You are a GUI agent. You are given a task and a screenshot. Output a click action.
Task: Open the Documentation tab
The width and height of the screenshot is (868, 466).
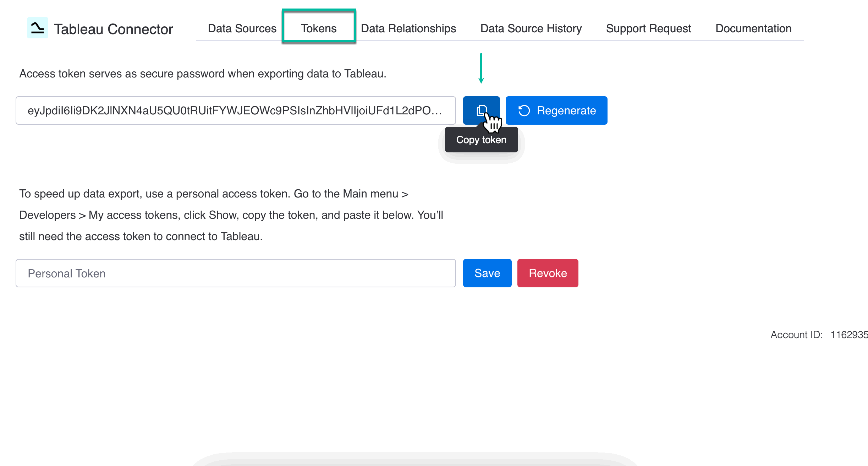[x=753, y=28]
